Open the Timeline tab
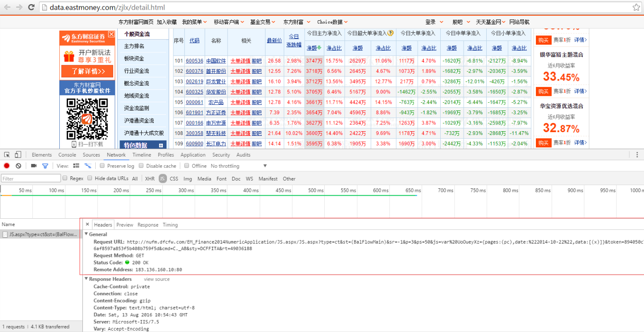 (142, 155)
